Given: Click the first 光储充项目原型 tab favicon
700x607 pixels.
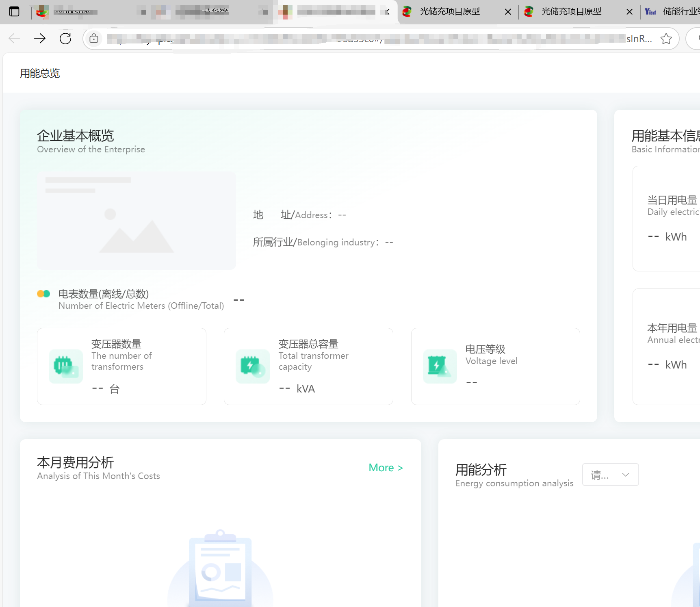Looking at the screenshot, I should click(407, 12).
